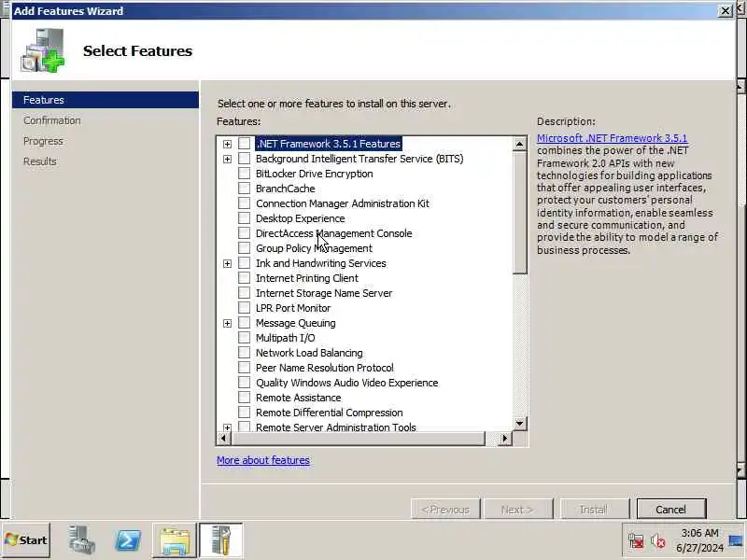This screenshot has height=560, width=747.
Task: Tick Quality Windows Audio Video Experience
Action: pyautogui.click(x=244, y=383)
